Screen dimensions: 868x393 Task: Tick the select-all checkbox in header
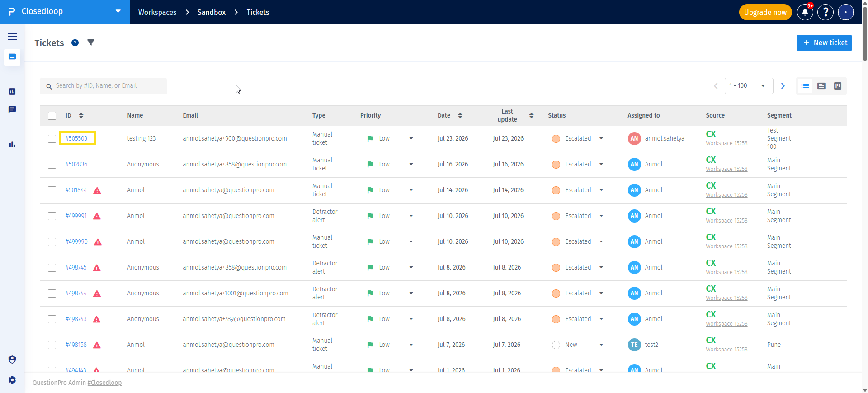click(x=52, y=116)
